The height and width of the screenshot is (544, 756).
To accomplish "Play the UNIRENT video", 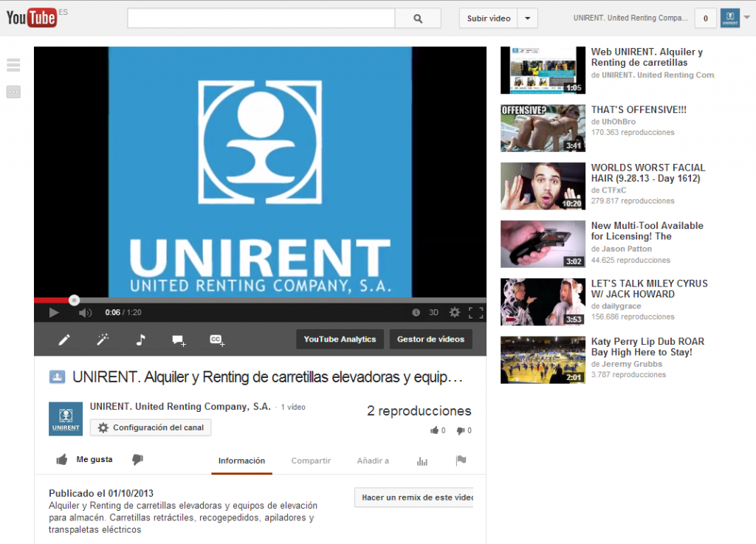I will (x=54, y=313).
